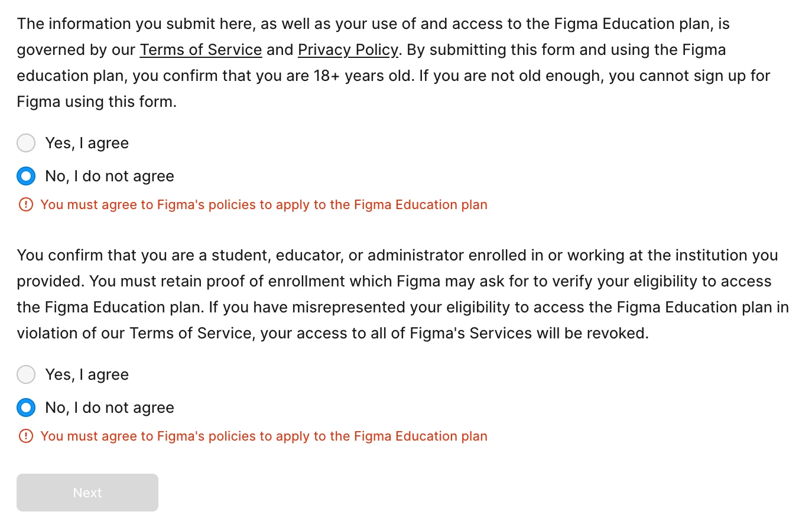Click the red warning icon under the first question

[x=26, y=204]
